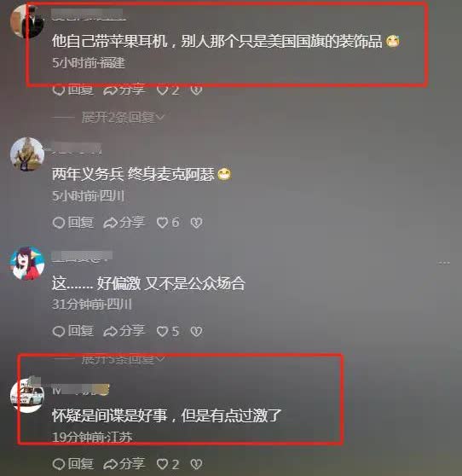
Task: Open the white car avatar profile
Action: tap(27, 396)
